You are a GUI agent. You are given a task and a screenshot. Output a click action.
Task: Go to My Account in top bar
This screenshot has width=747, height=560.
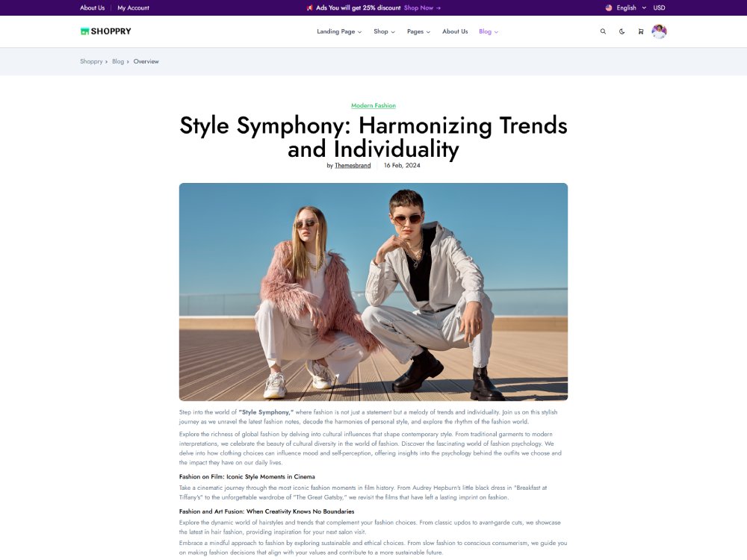pos(134,7)
